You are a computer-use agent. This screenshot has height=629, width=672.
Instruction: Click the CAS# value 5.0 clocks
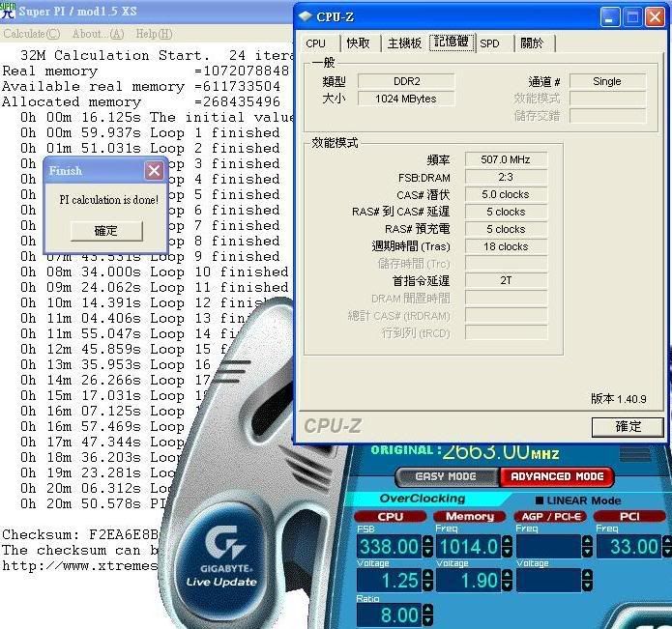coord(506,194)
